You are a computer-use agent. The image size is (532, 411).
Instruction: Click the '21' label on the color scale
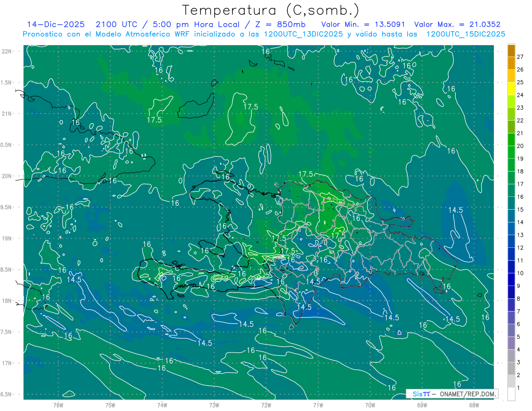click(520, 133)
